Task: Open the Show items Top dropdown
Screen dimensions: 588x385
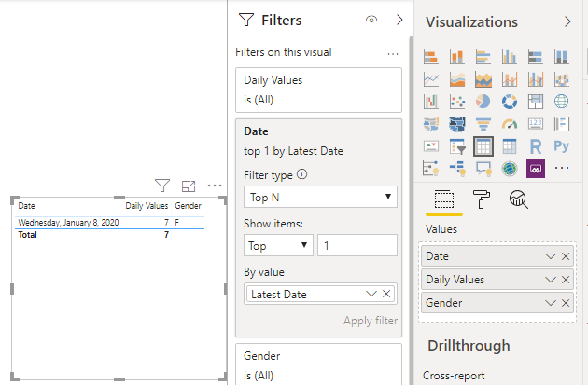Action: [x=278, y=245]
